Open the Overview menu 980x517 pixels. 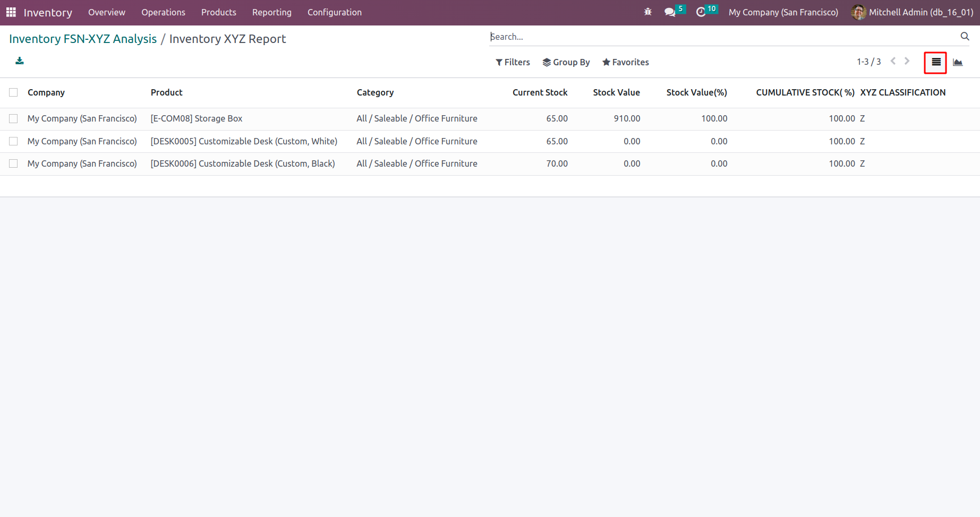[107, 12]
